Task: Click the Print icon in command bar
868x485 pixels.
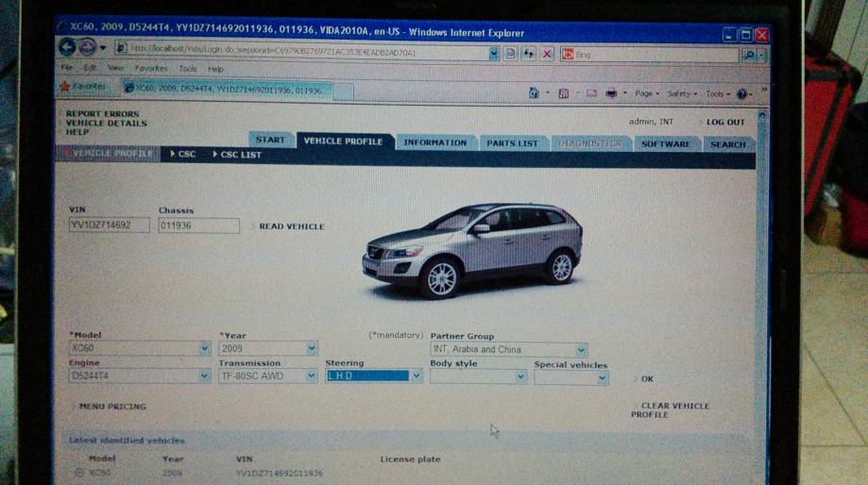Action: point(611,93)
